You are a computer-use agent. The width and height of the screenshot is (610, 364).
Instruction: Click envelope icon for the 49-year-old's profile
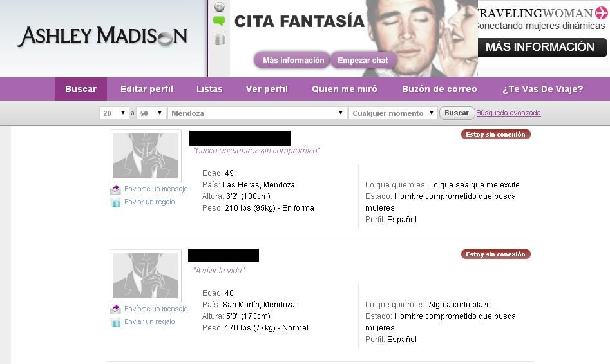[x=115, y=189]
